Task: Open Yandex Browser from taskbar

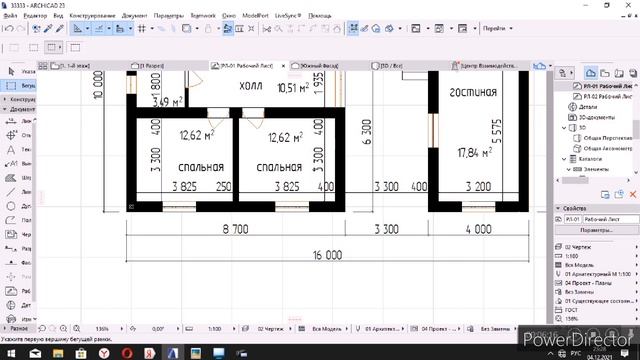Action: [104, 353]
